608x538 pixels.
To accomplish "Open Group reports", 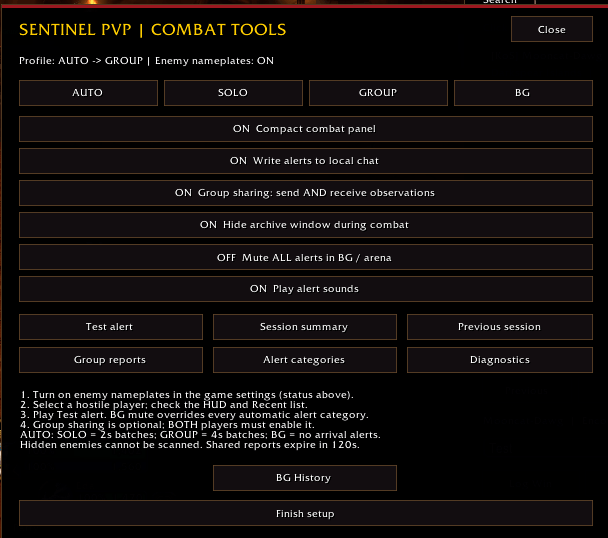I will 111,360.
